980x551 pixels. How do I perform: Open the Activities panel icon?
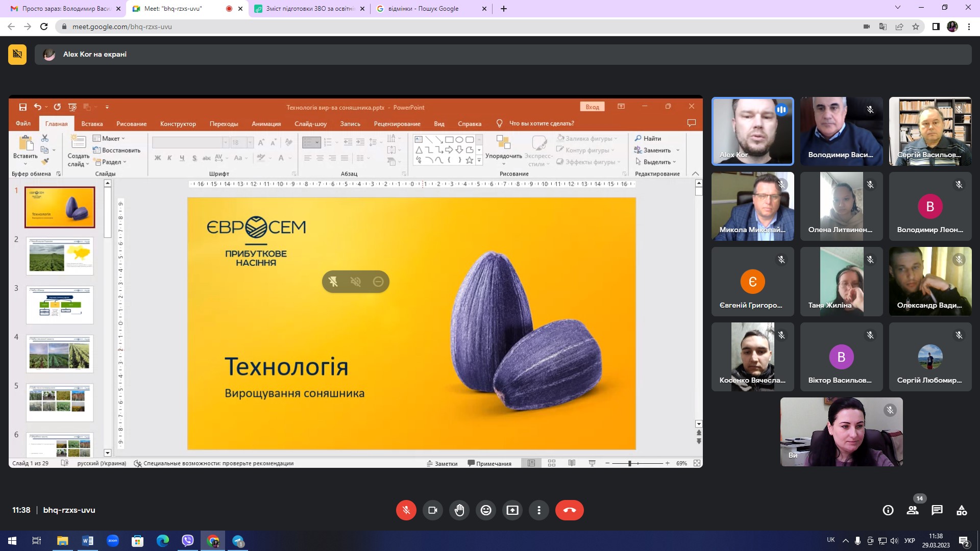point(962,510)
